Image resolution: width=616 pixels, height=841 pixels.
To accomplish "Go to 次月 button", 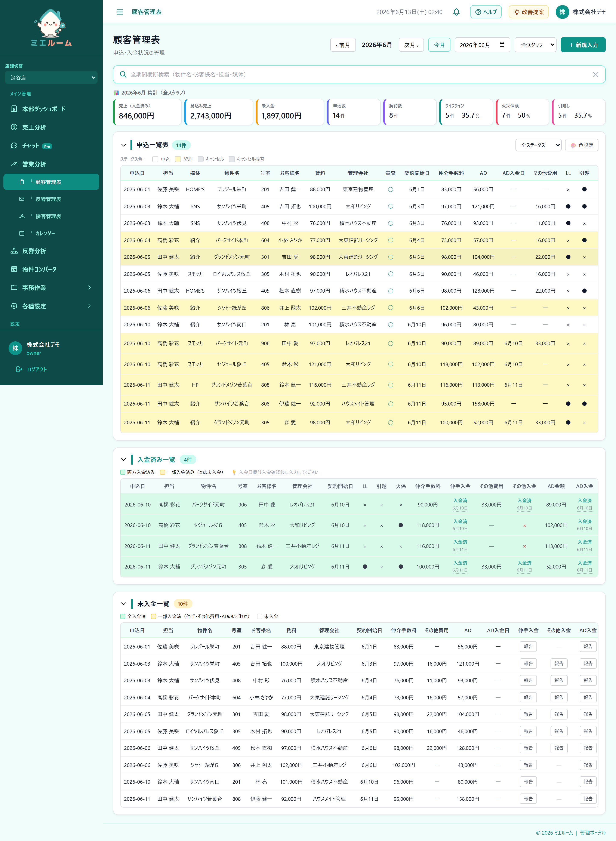I will pos(411,45).
